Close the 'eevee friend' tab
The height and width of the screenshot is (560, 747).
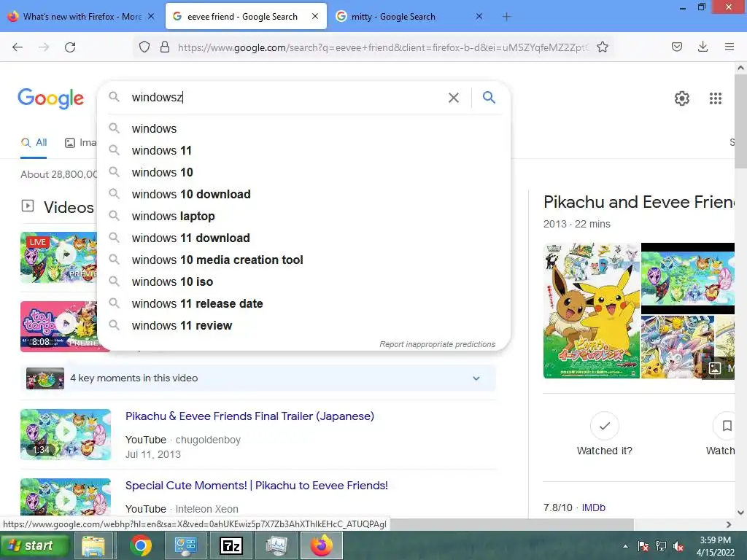(x=315, y=16)
